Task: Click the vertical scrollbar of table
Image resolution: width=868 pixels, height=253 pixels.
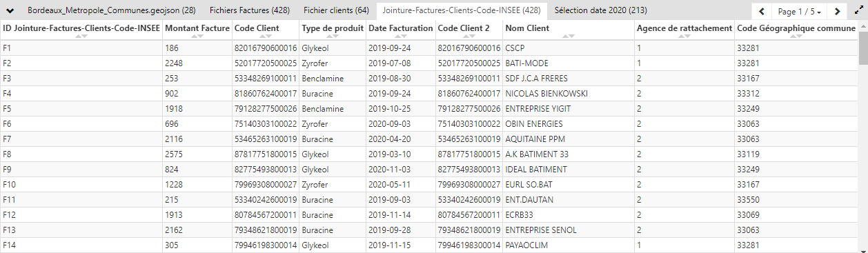Action: (x=863, y=138)
